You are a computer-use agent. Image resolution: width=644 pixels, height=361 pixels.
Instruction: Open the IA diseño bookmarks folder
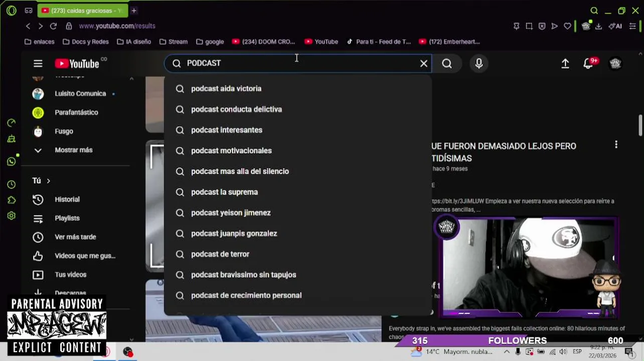point(134,42)
